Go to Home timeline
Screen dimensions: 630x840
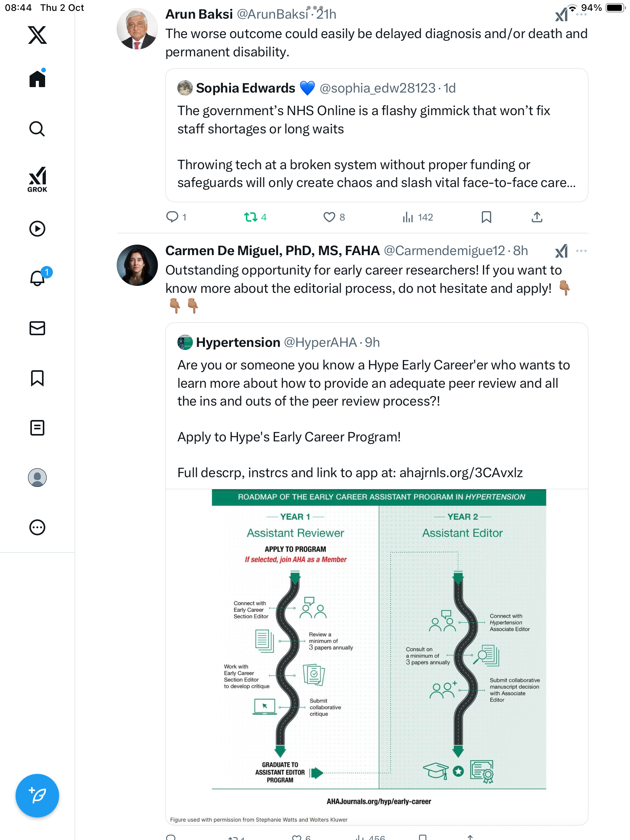pyautogui.click(x=37, y=79)
